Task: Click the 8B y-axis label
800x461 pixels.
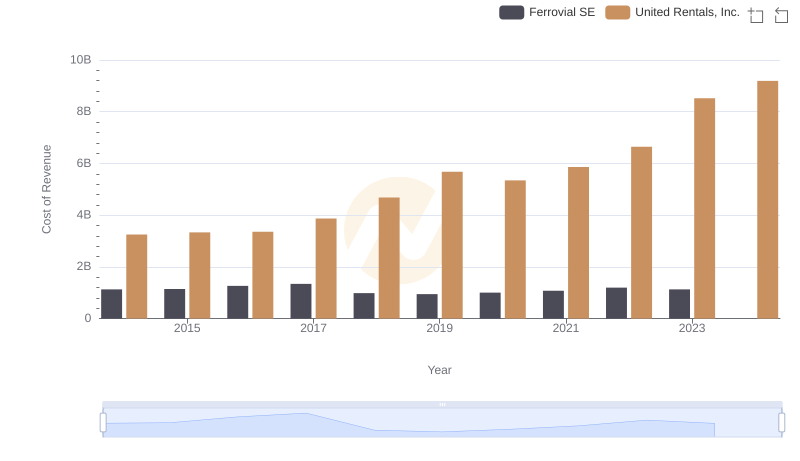Action: pos(84,111)
